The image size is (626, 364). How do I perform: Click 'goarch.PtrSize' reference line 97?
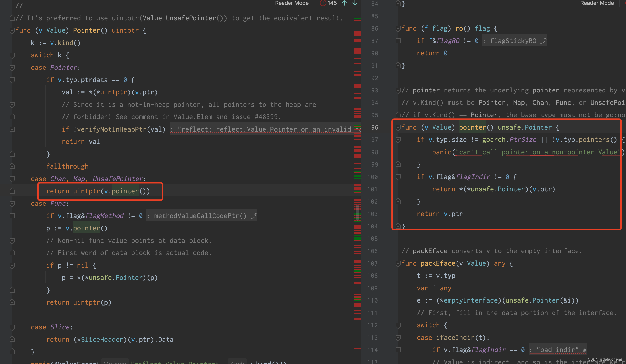click(509, 140)
